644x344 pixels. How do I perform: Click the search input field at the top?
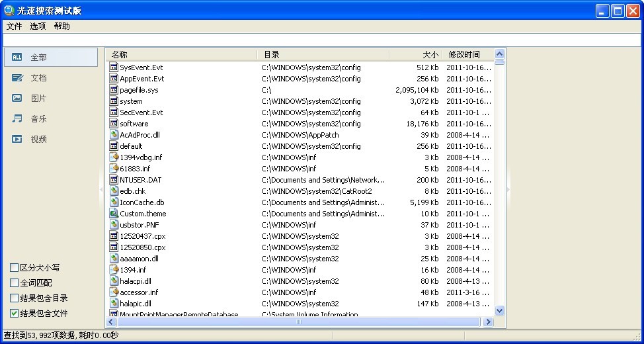click(x=321, y=40)
